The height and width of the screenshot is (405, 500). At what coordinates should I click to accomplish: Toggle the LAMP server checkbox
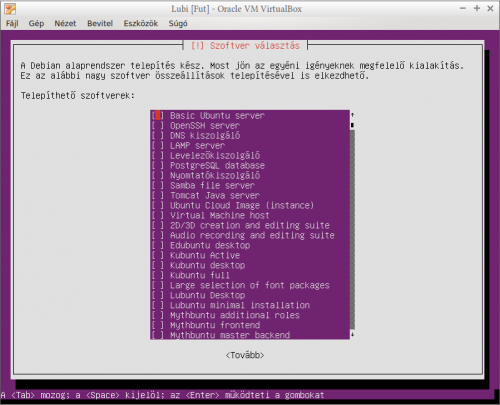(158, 146)
